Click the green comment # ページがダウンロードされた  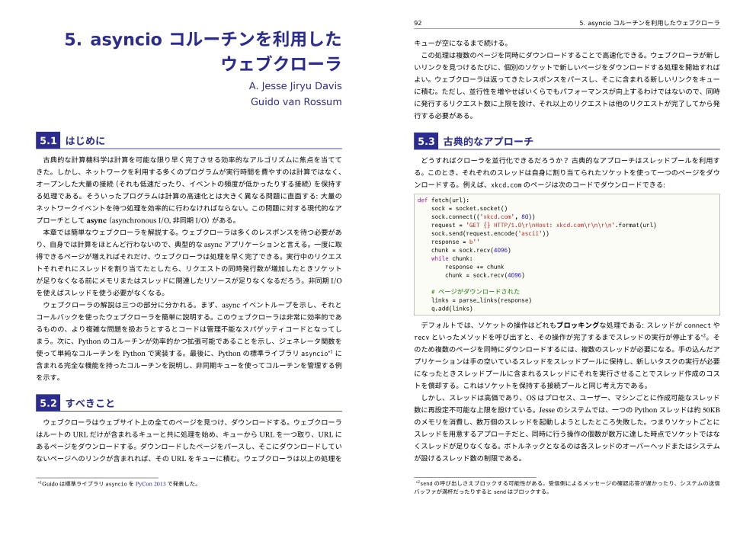[476, 292]
